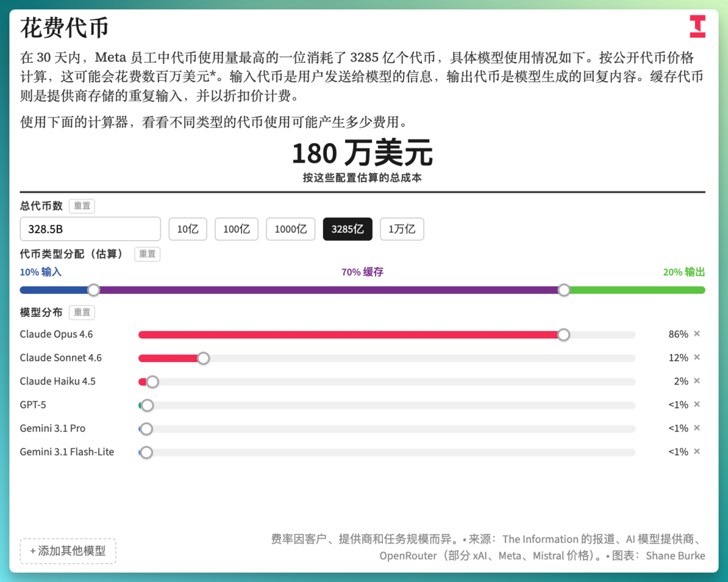Click the GPT-5 slider handle

click(x=147, y=405)
